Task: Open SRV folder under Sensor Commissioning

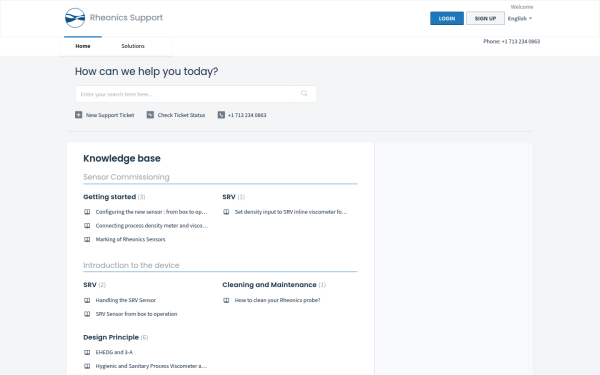Action: click(x=229, y=197)
